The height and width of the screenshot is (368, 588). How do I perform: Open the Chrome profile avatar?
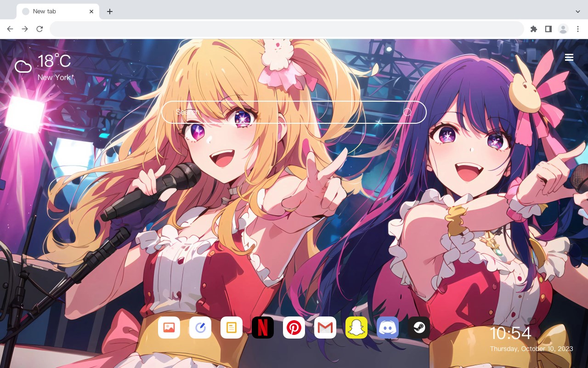563,29
